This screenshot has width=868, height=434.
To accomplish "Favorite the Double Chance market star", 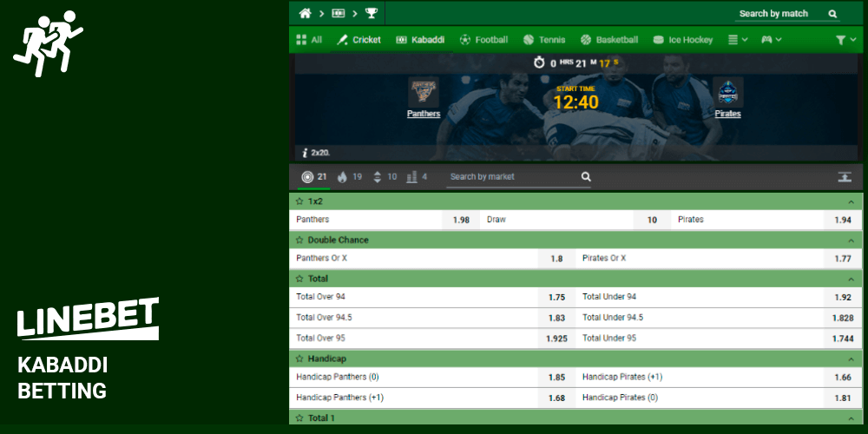I will [x=299, y=240].
